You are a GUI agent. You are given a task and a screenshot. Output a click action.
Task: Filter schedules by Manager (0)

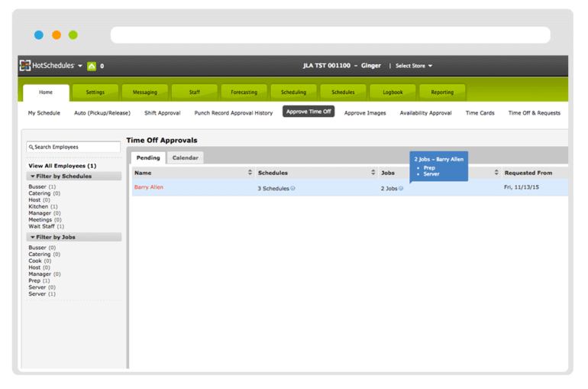coord(44,213)
